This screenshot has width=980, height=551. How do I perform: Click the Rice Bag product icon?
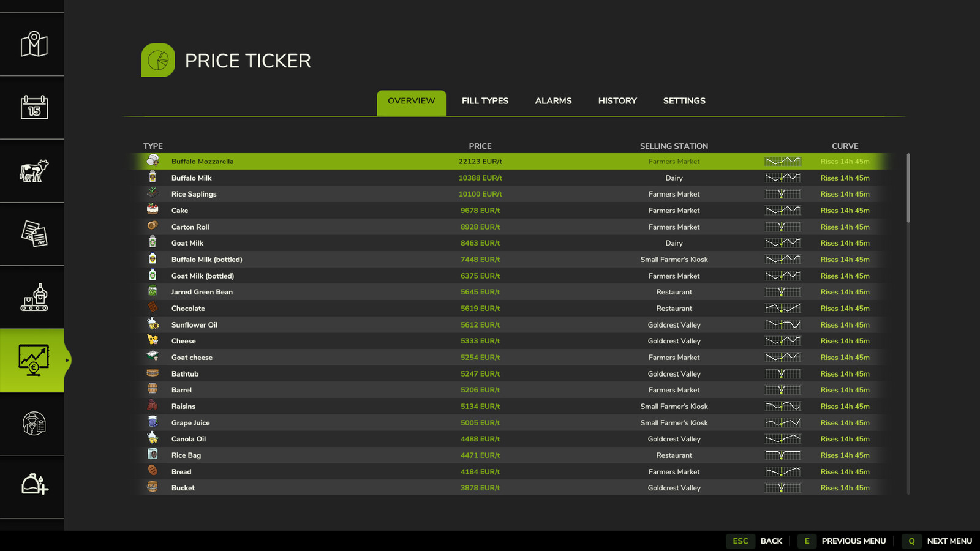153,454
